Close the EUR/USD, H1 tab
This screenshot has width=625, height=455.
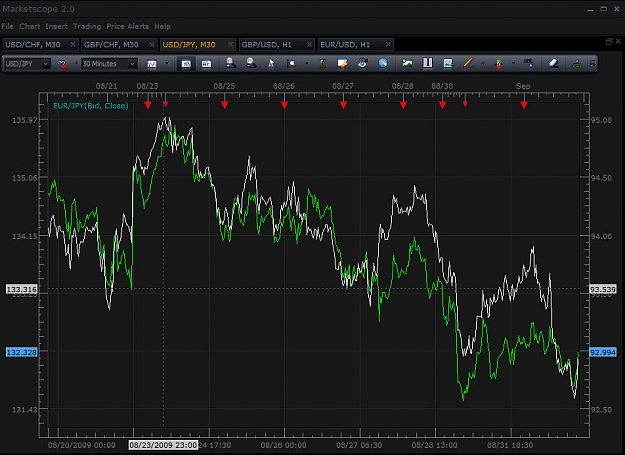tap(388, 45)
